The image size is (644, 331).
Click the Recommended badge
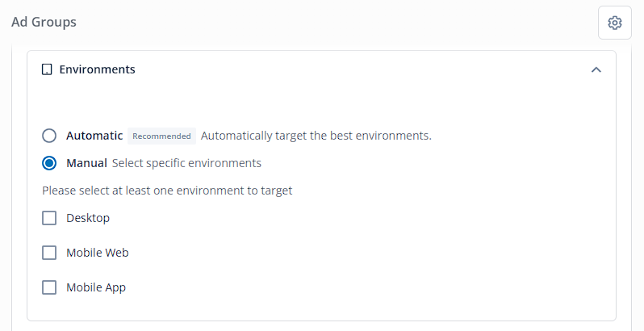161,136
